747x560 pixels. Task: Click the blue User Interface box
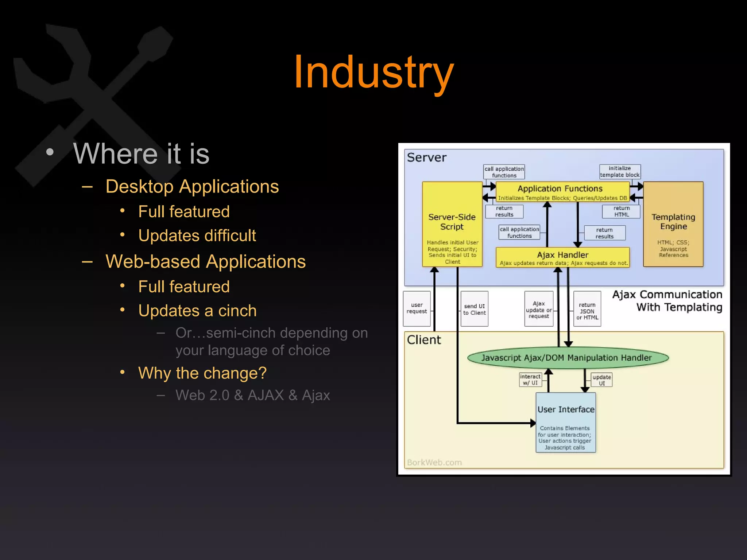tap(565, 422)
